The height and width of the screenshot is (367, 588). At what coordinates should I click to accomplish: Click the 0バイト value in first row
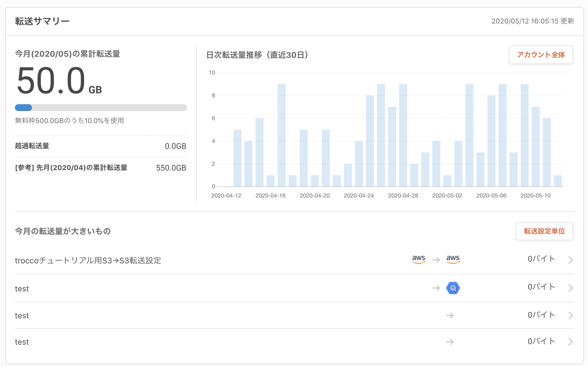pos(541,259)
